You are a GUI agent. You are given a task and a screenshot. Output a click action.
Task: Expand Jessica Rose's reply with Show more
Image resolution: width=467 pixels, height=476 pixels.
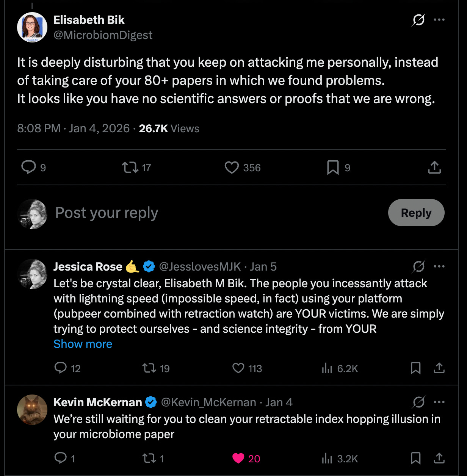coord(83,344)
